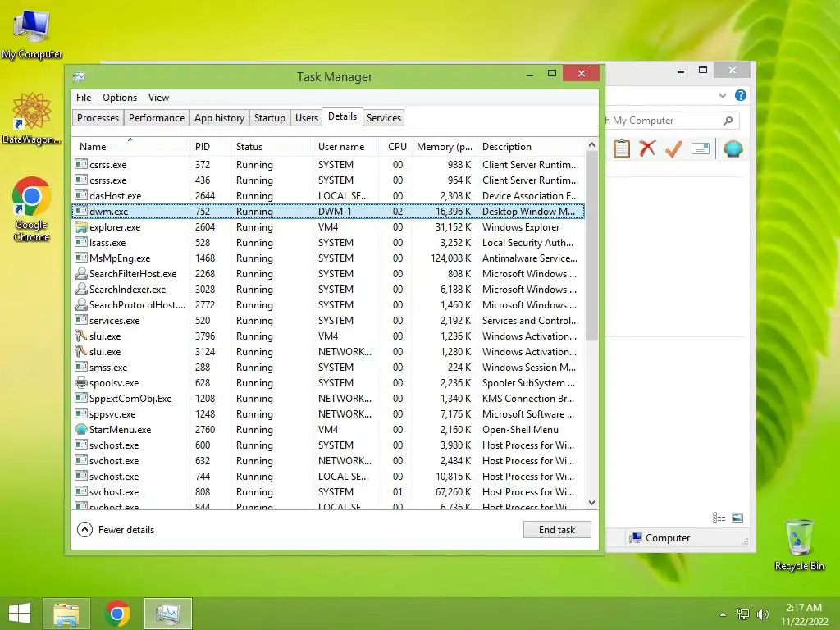The height and width of the screenshot is (630, 840).
Task: Click the End task button
Action: coord(557,530)
